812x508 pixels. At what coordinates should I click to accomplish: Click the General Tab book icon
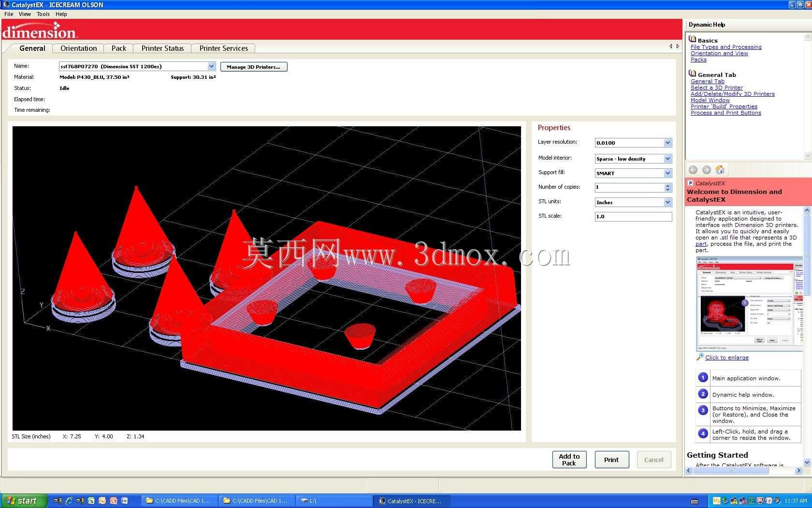point(693,74)
